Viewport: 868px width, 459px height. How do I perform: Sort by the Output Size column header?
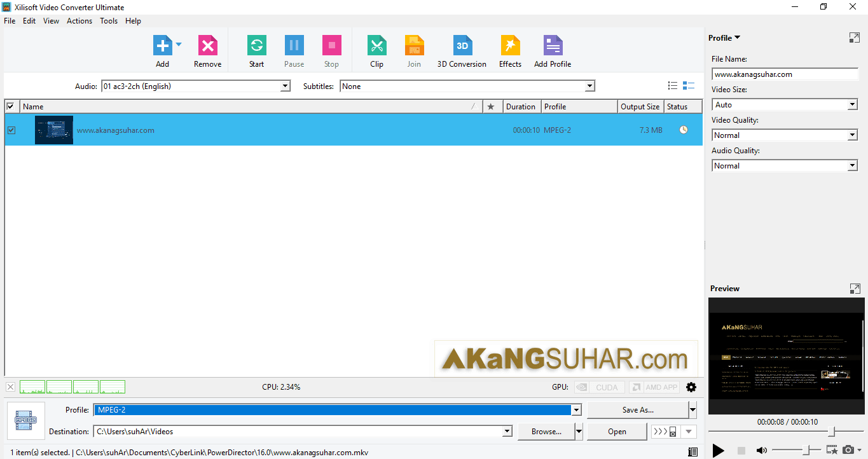(x=640, y=107)
